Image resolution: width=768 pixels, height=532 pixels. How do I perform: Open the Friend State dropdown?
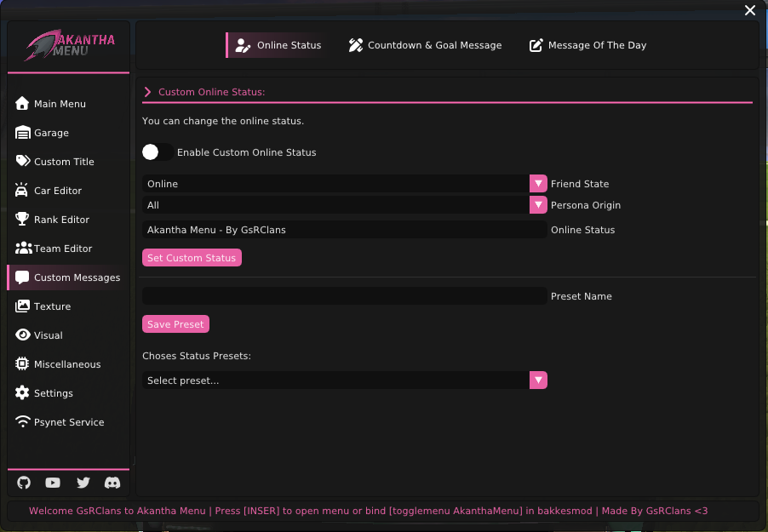click(538, 183)
